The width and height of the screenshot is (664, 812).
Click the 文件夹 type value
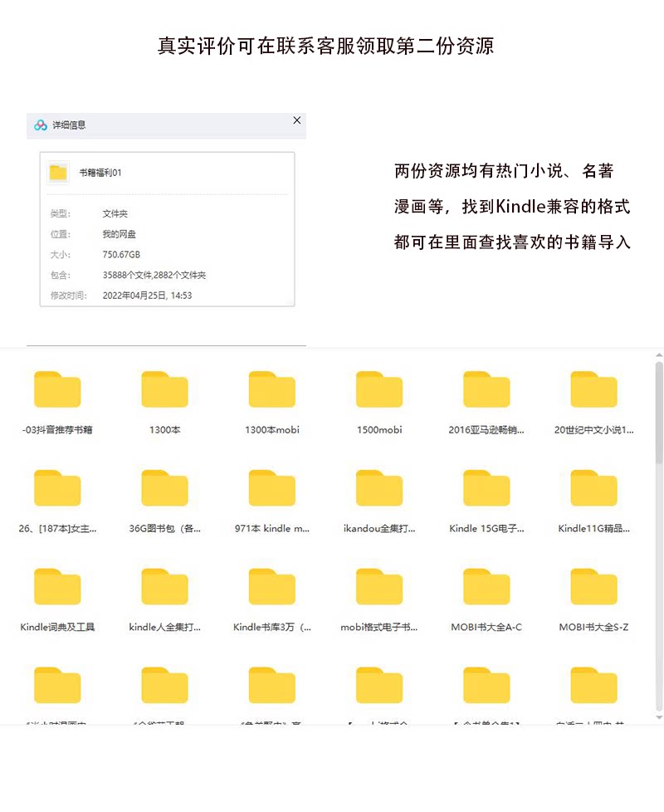(115, 213)
